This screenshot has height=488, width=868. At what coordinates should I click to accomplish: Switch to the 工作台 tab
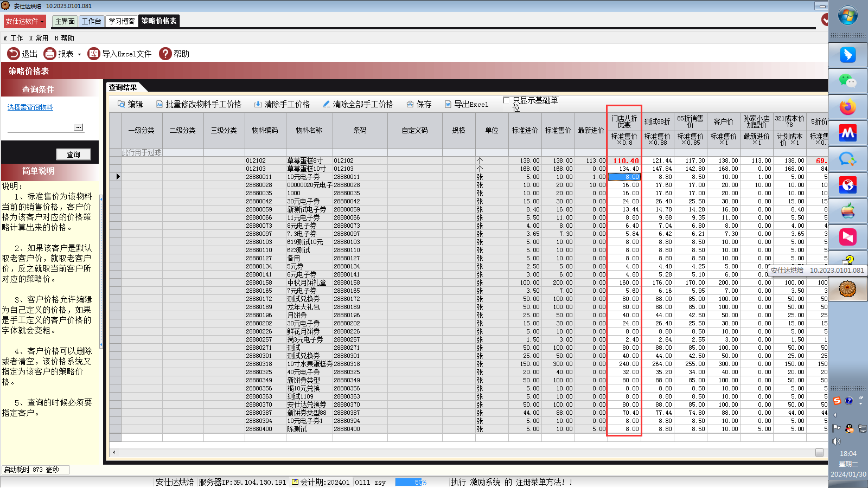tap(91, 21)
